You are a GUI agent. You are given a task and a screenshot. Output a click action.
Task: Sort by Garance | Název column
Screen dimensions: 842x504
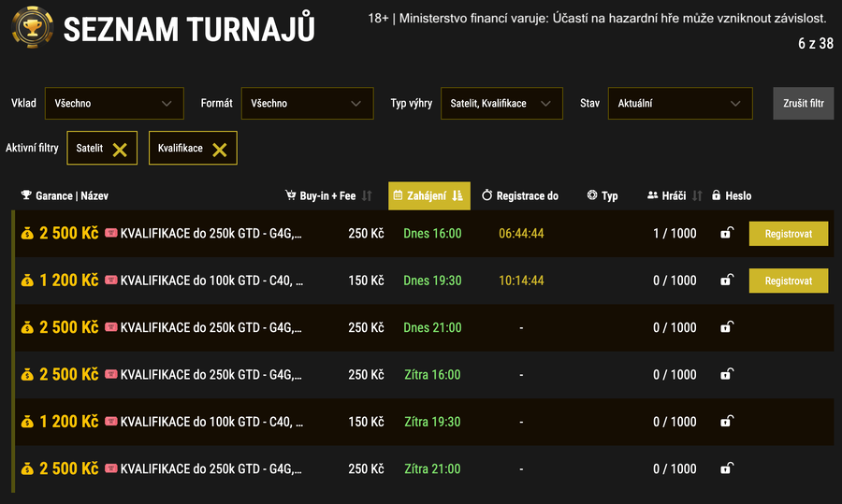coord(65,196)
